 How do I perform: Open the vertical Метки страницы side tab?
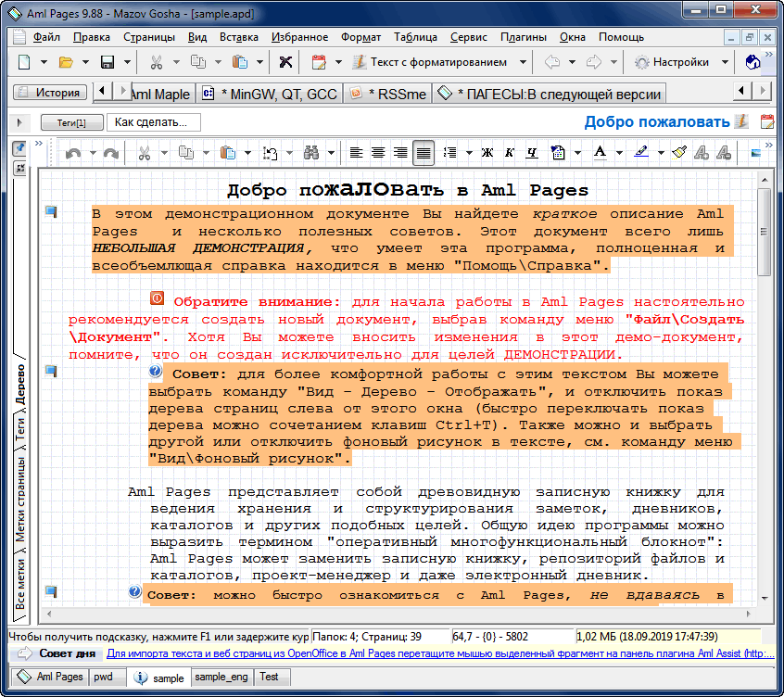coord(20,500)
